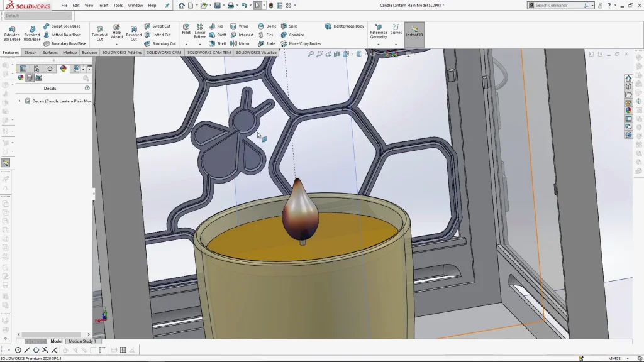The width and height of the screenshot is (644, 362).
Task: Switch to the Sketch tab
Action: coord(30,53)
